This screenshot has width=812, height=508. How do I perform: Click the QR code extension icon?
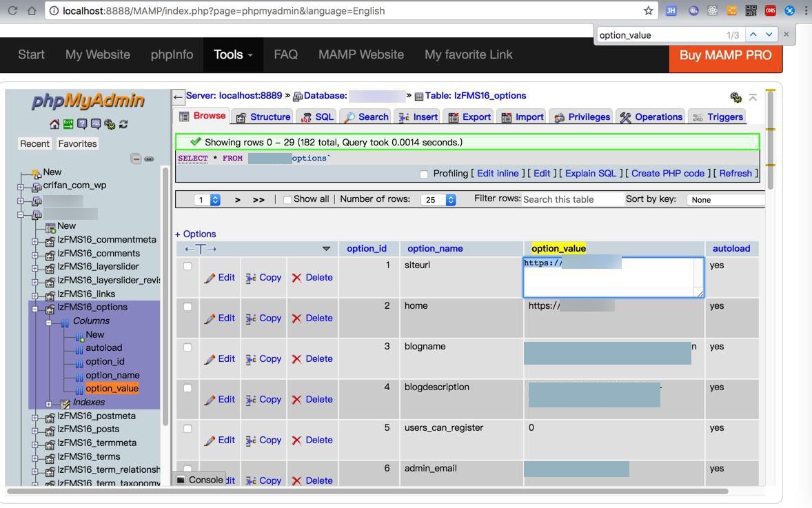pos(751,10)
